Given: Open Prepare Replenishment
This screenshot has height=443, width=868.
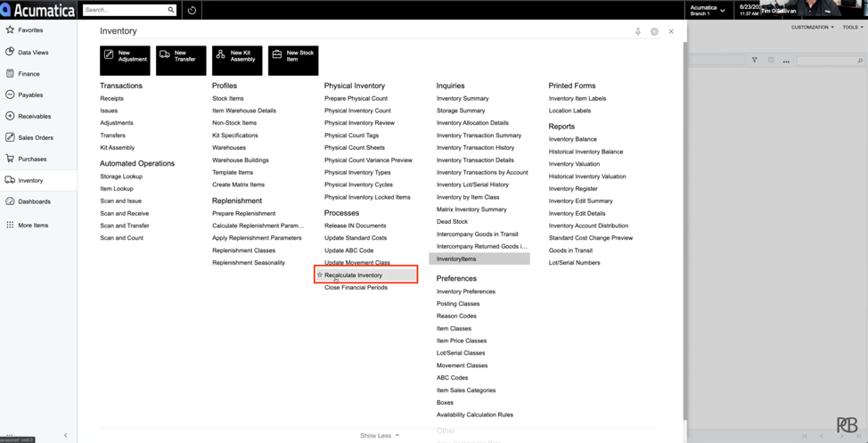Looking at the screenshot, I should click(243, 213).
